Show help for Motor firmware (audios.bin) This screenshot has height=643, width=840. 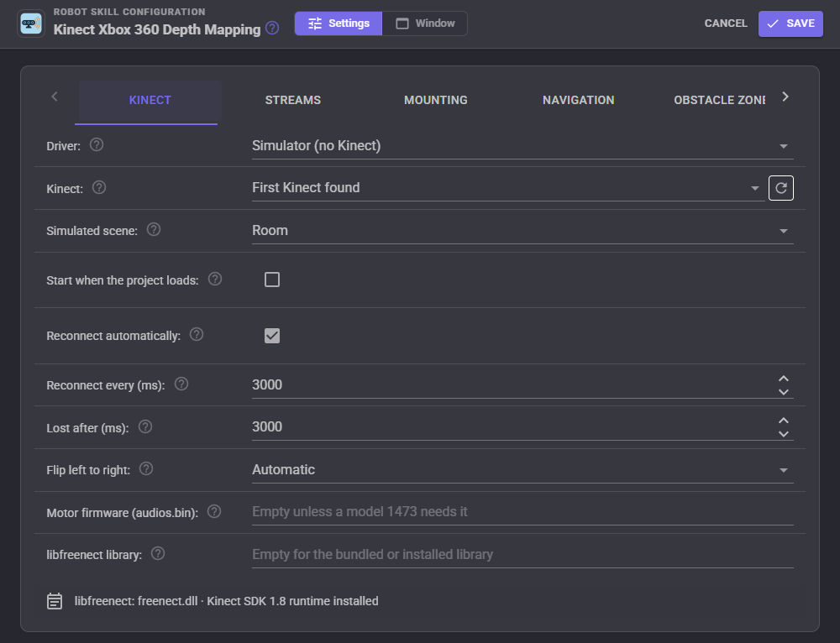coord(214,512)
